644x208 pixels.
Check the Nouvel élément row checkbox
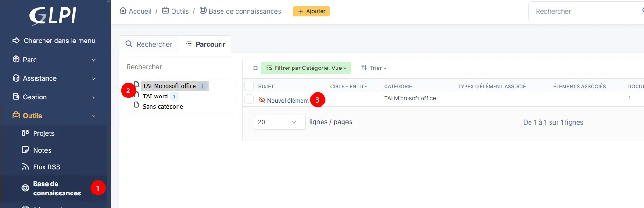pos(249,99)
